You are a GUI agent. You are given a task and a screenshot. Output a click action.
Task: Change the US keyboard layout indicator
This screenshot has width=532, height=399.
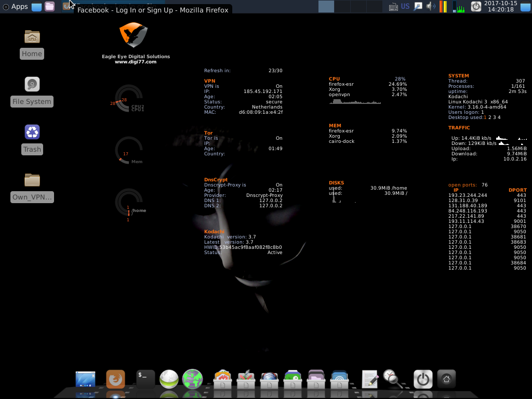click(x=405, y=6)
